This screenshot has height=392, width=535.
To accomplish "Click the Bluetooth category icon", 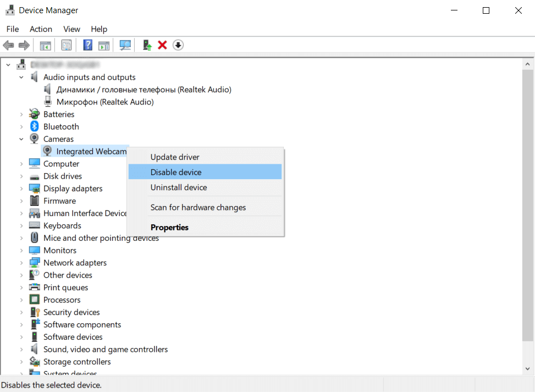I will pos(35,126).
